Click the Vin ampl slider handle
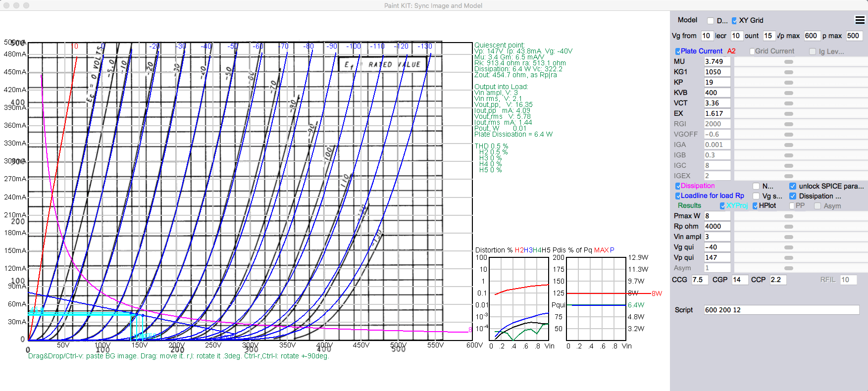The width and height of the screenshot is (868, 391). click(789, 237)
